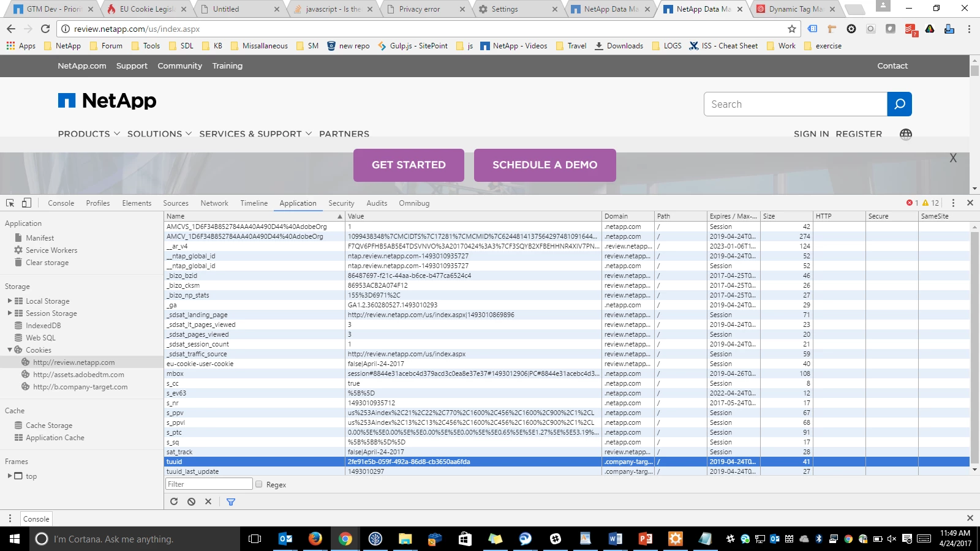Close the banner with the X
Screen dimensions: 980x551
[953, 158]
